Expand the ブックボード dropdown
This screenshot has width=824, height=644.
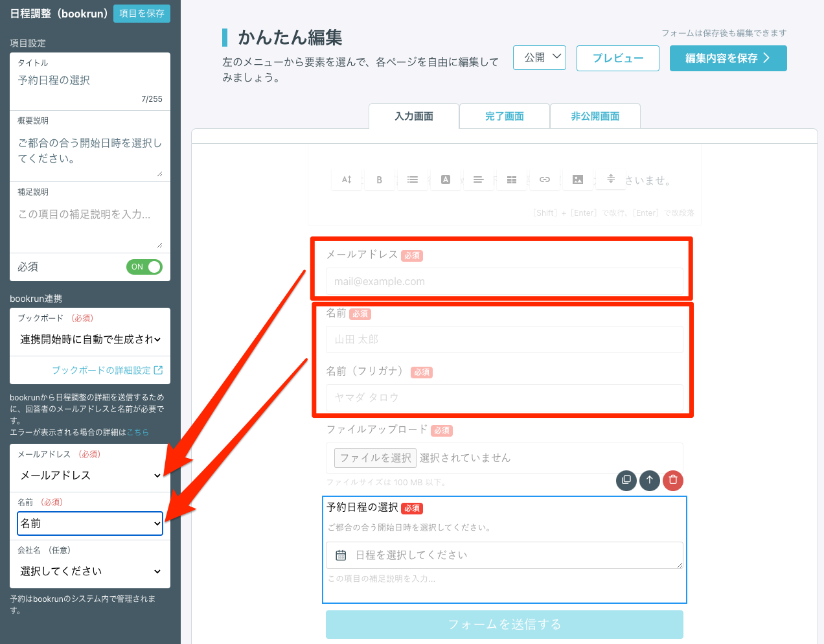pyautogui.click(x=90, y=339)
